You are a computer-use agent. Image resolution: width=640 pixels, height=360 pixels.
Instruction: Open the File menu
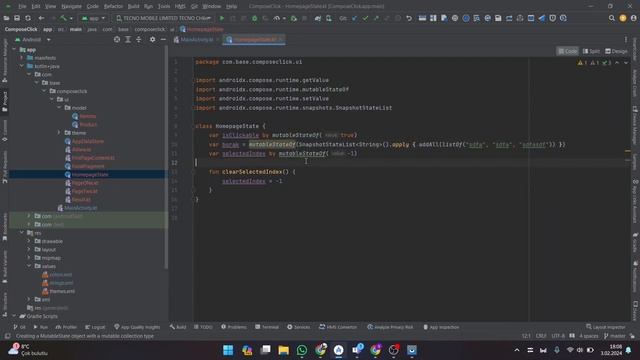coord(22,6)
